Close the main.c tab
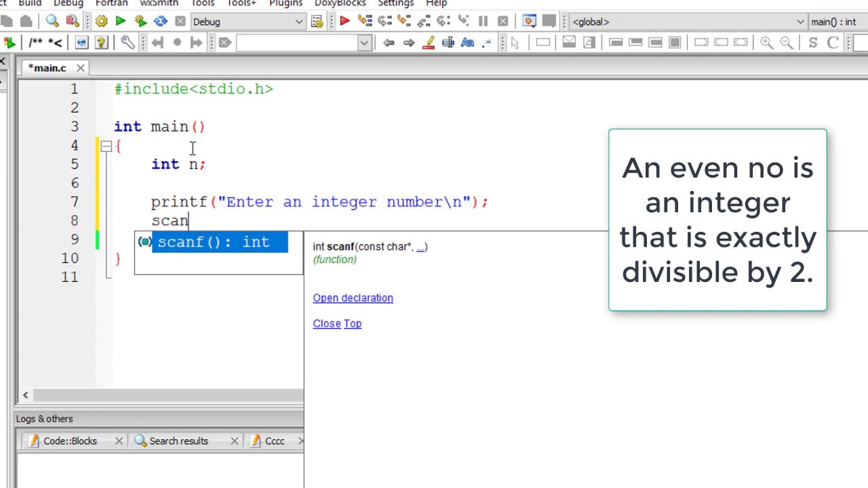 [80, 68]
